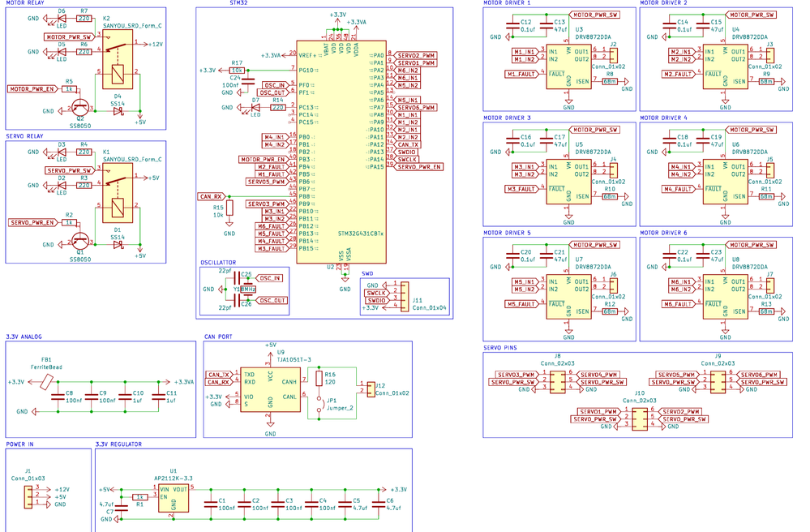Click the SWCLK label at pin PA14
Viewport: 810px width, 532px height.
tap(406, 160)
